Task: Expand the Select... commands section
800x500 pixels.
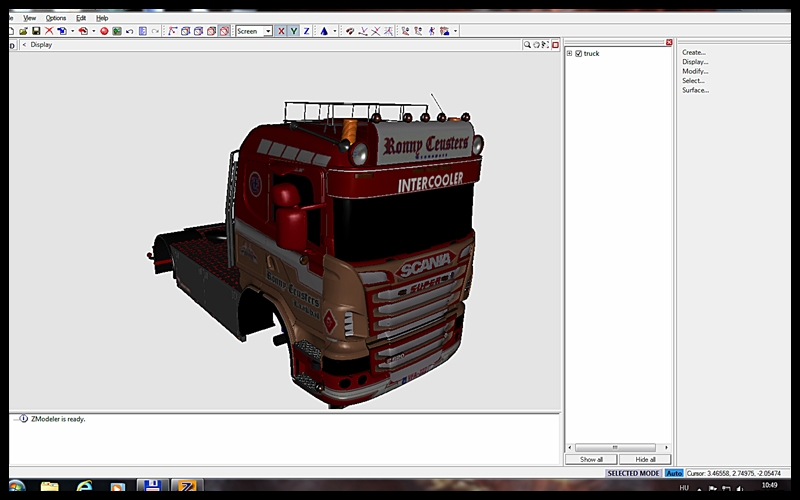Action: [x=693, y=81]
